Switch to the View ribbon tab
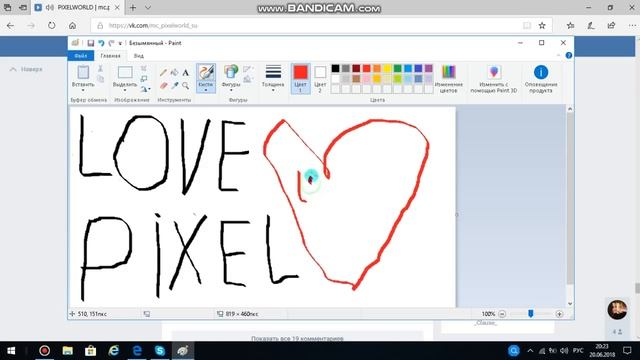 (x=139, y=56)
